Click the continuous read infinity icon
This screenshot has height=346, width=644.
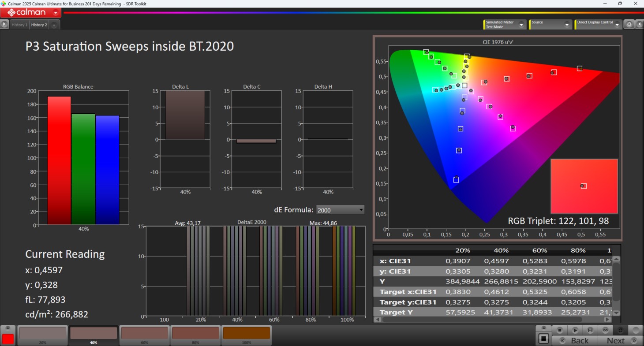pyautogui.click(x=605, y=330)
